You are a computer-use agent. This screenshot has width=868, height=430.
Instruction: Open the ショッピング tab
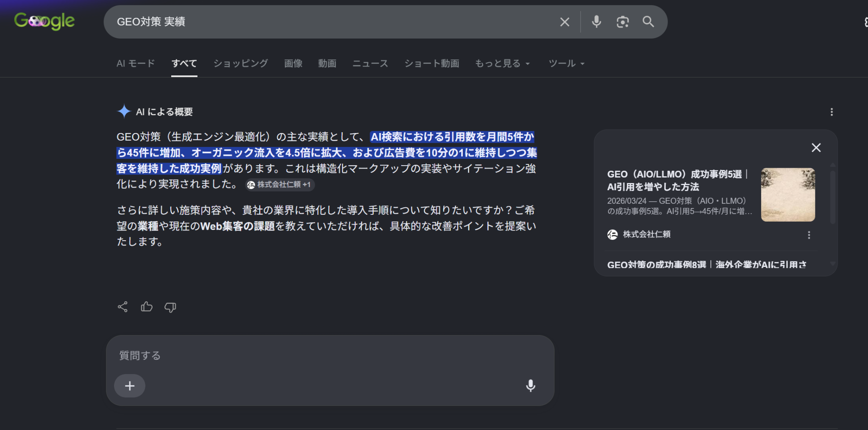pyautogui.click(x=241, y=64)
